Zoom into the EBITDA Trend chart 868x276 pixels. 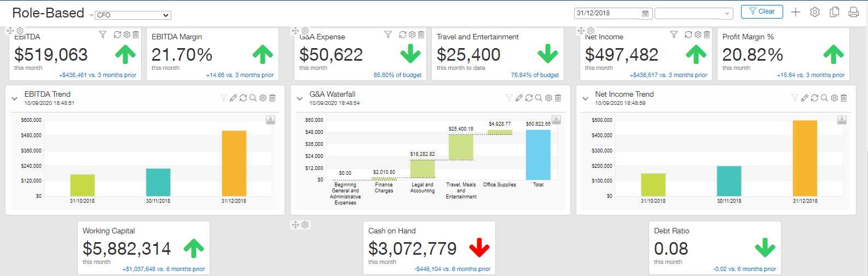pos(253,98)
